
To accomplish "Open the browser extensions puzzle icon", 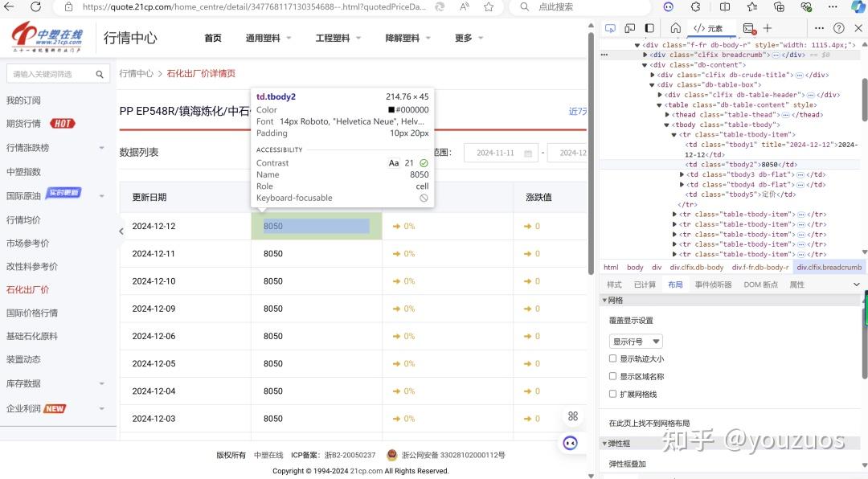I will [696, 6].
